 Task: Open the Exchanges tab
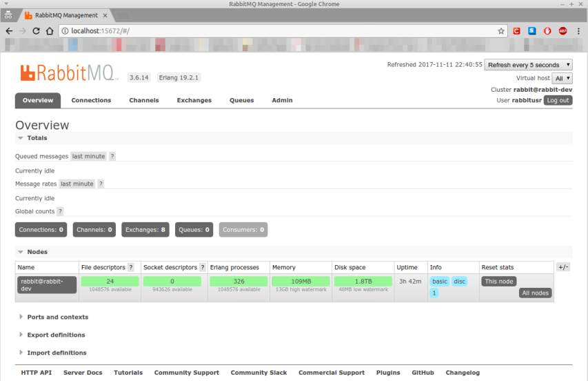point(194,101)
